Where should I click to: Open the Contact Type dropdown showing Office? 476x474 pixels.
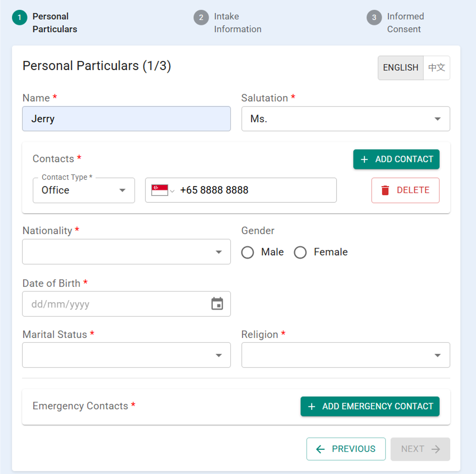(x=84, y=190)
